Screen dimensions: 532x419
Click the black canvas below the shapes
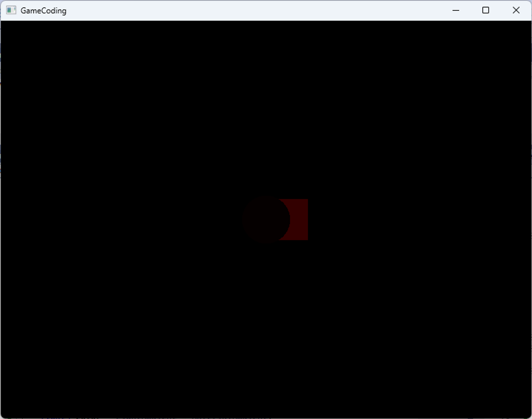click(x=266, y=332)
